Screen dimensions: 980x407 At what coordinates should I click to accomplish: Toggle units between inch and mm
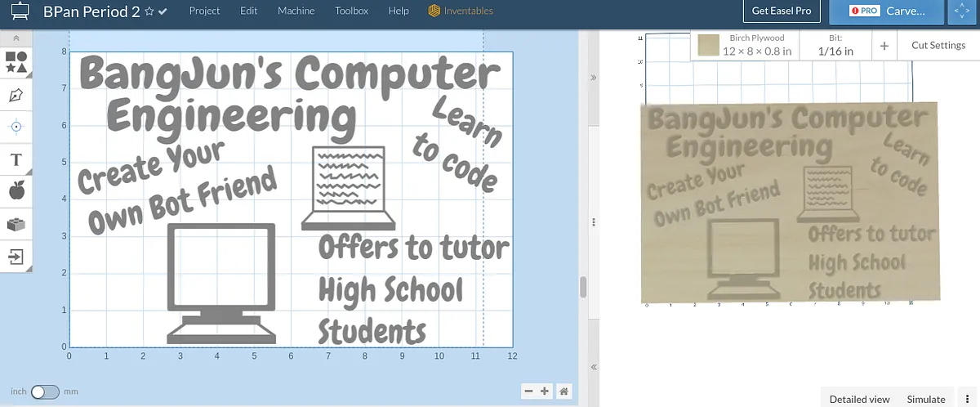45,392
